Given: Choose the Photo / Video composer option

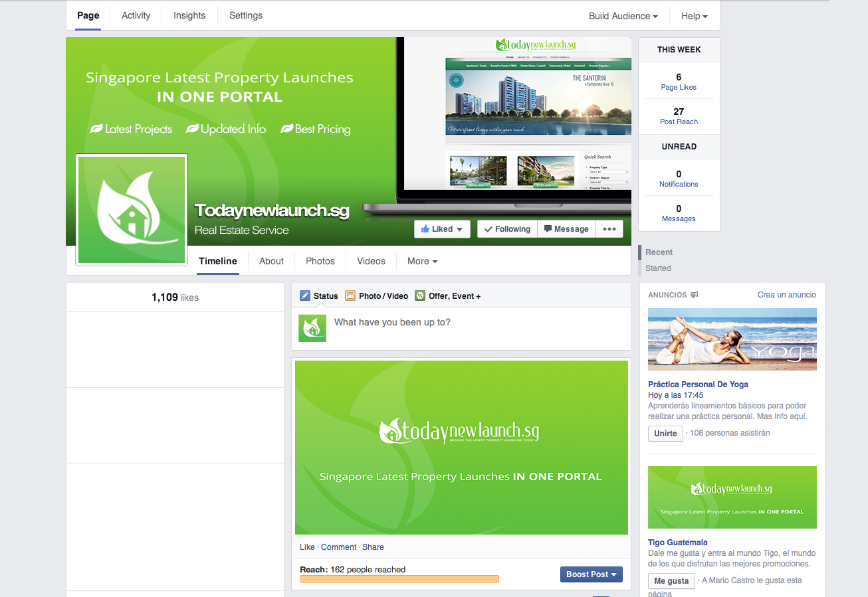Looking at the screenshot, I should click(x=376, y=296).
